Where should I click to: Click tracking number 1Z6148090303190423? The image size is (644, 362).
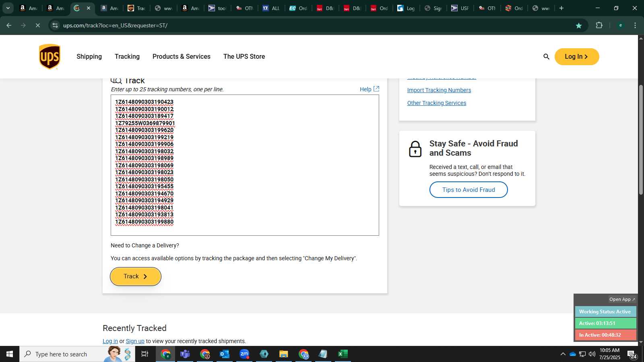[x=144, y=102]
